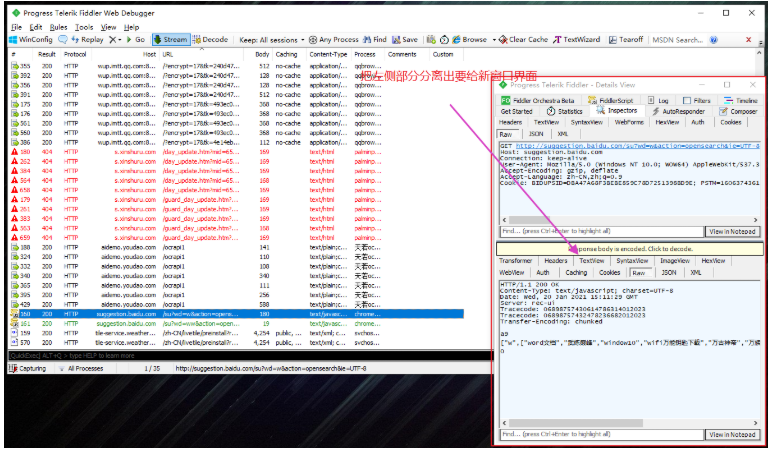769x449 pixels.
Task: Click View in Notepad under the request pane
Action: pos(732,231)
